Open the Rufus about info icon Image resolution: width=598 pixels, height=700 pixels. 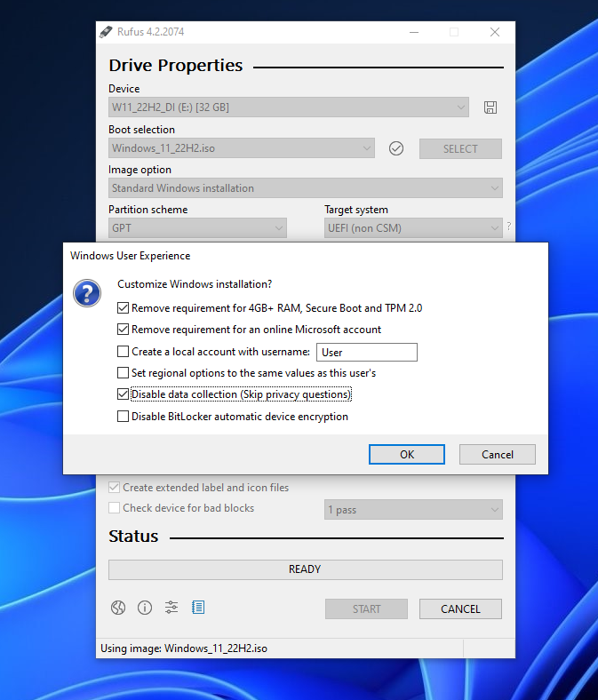click(x=145, y=608)
